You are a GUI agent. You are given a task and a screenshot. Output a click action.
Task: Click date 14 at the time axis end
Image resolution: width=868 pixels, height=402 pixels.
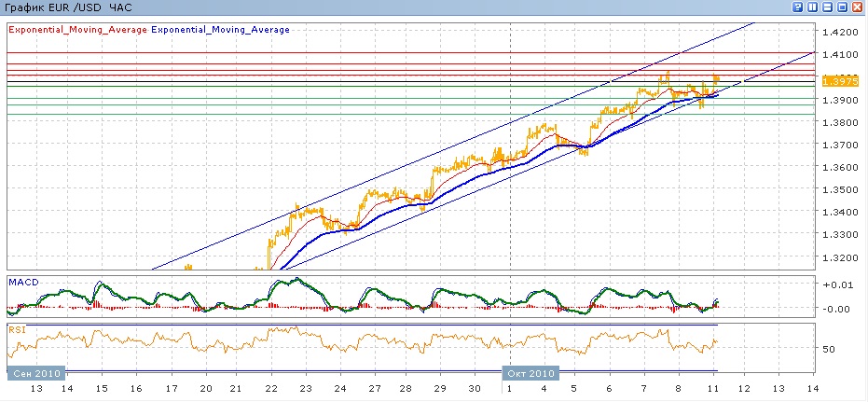coord(811,388)
